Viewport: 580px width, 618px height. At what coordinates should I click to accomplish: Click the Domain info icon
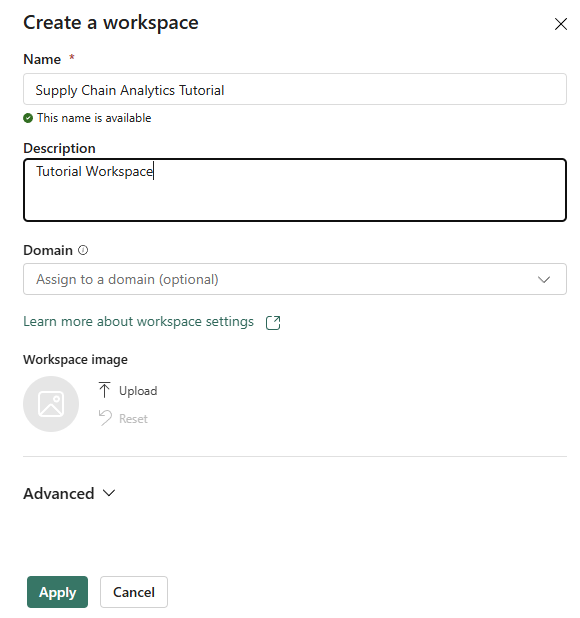(83, 250)
